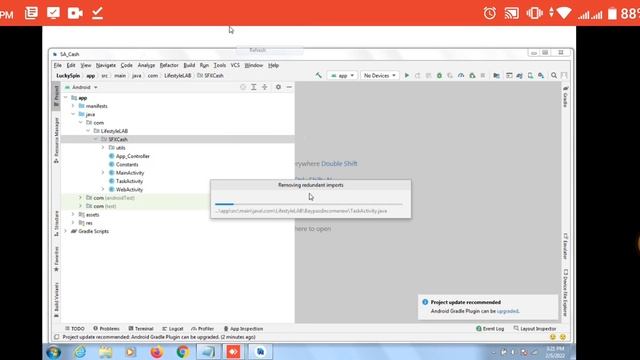Toggle the Terminal tool window

coord(141,329)
